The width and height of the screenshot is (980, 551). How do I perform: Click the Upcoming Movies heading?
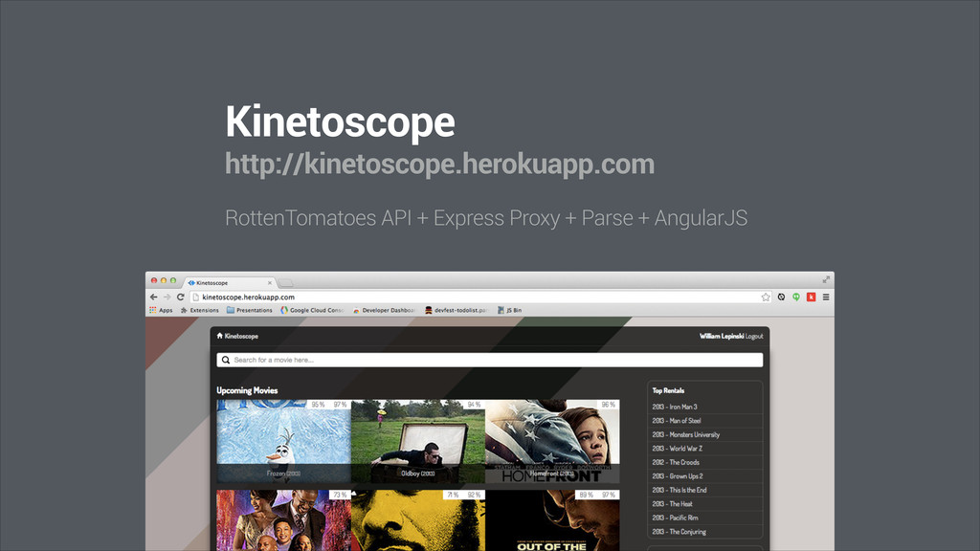coord(247,390)
